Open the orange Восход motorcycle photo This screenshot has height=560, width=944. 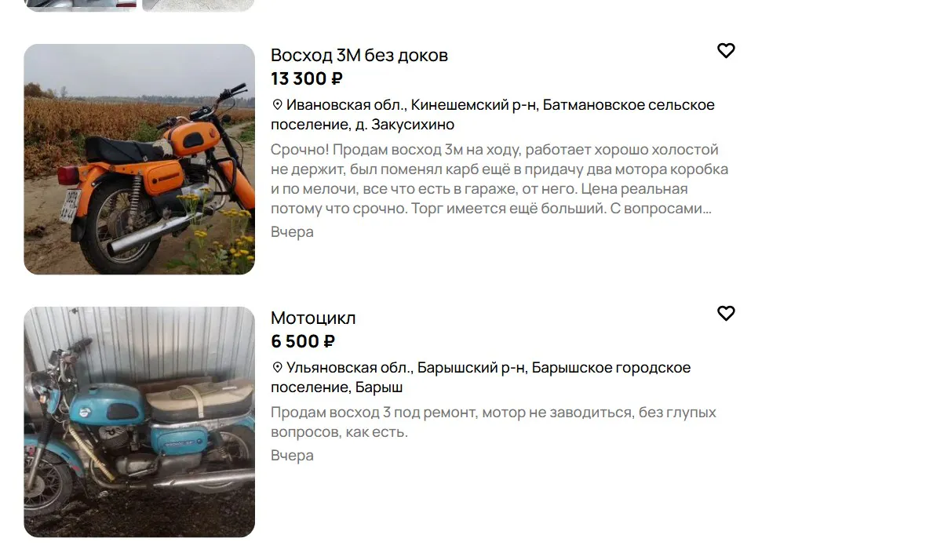coord(140,159)
